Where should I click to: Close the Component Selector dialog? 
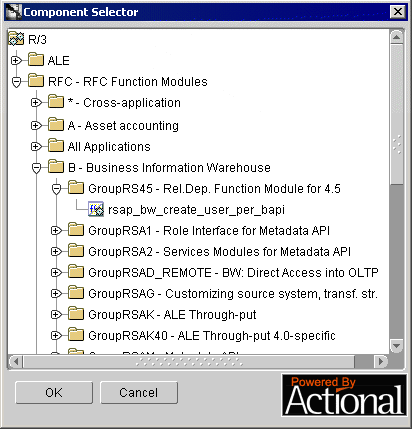point(398,12)
